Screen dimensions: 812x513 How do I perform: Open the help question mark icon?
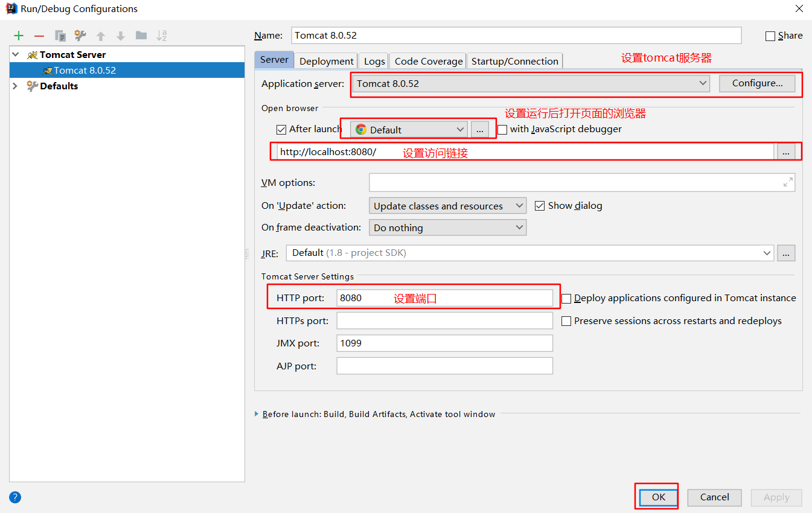point(15,497)
